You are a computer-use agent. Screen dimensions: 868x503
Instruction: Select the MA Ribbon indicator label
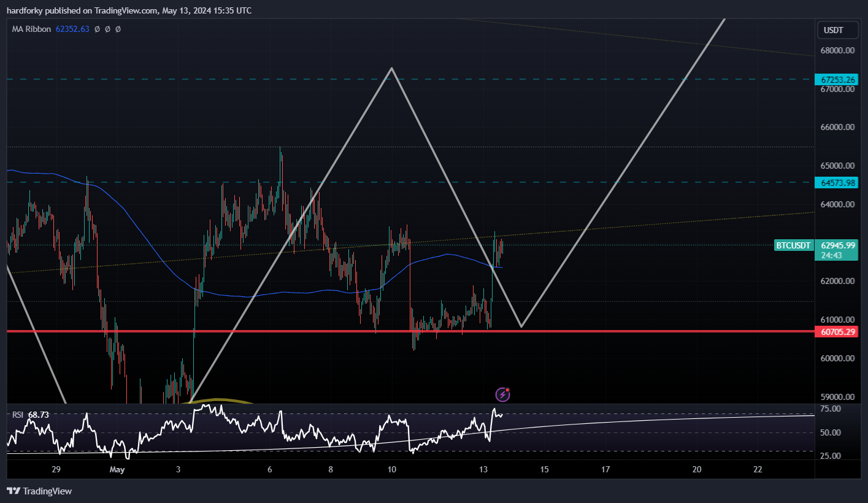tap(31, 29)
